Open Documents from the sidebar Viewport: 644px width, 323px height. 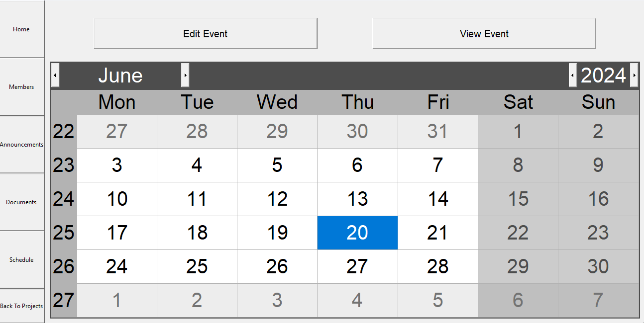coord(21,202)
